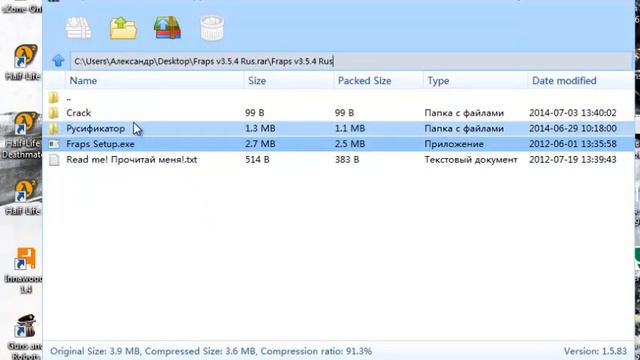Viewport: 640px width, 360px height.
Task: Sort by the Type column header
Action: 438,81
